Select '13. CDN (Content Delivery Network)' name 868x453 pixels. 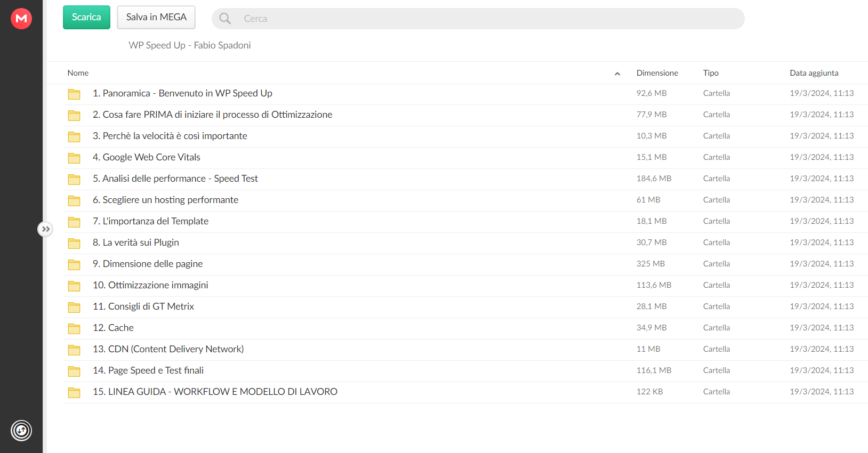[168, 349]
